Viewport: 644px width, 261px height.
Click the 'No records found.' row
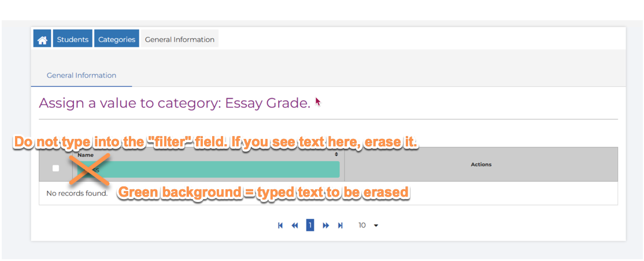point(77,193)
